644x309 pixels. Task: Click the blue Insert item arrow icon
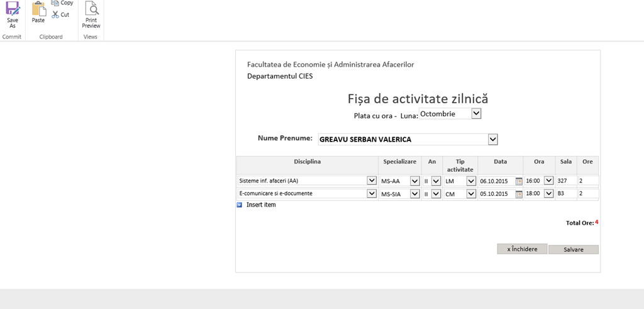[240, 205]
